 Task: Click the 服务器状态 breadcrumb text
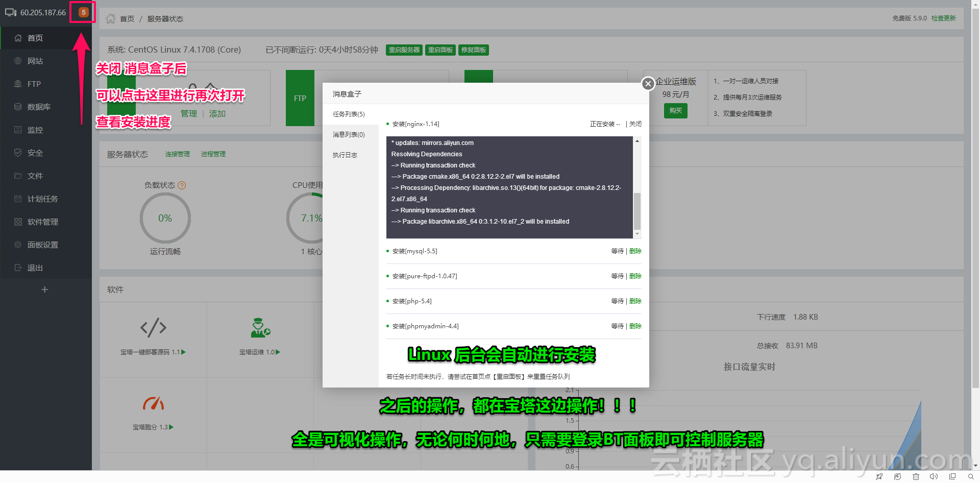coord(165,19)
